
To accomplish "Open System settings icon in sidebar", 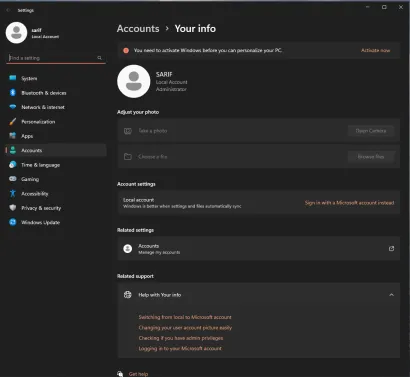I will tap(13, 78).
